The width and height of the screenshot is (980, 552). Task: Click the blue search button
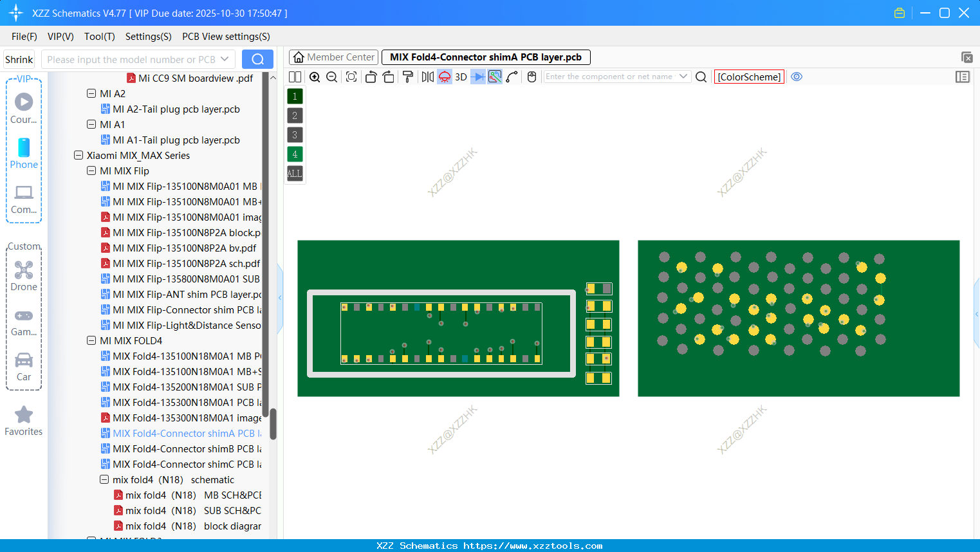point(257,59)
